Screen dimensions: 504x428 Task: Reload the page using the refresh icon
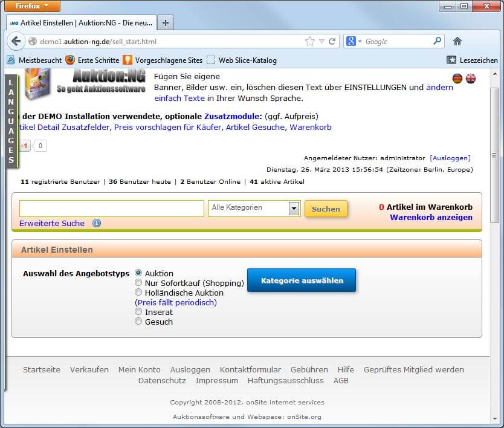point(332,41)
